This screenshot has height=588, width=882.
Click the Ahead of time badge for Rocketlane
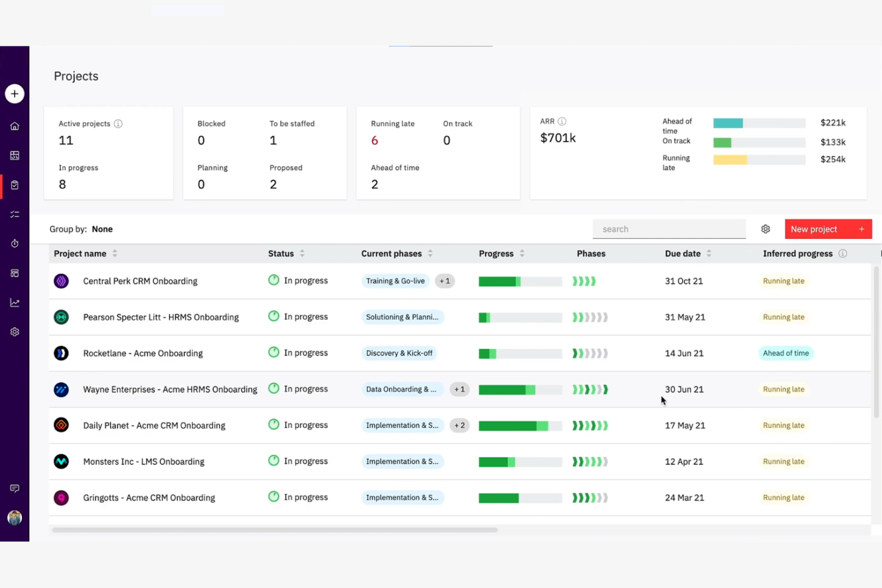tap(786, 353)
